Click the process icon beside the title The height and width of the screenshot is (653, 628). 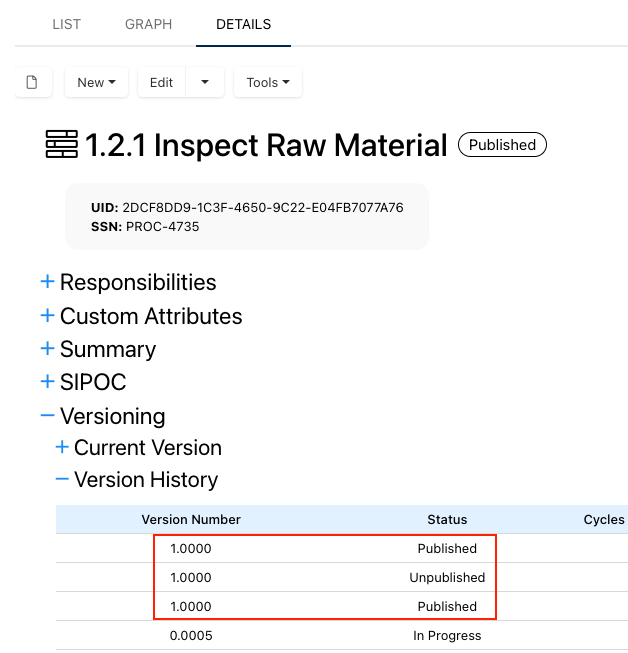62,145
